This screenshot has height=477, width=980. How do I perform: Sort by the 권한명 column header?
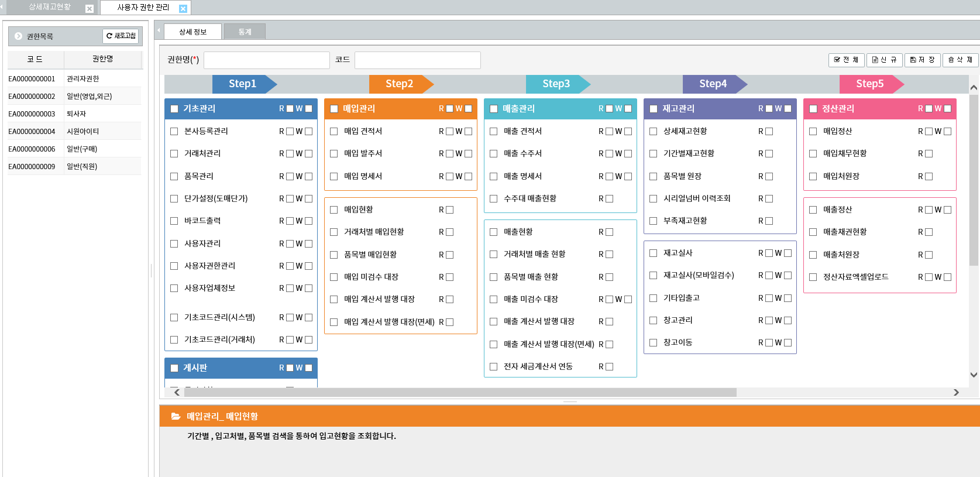[102, 59]
